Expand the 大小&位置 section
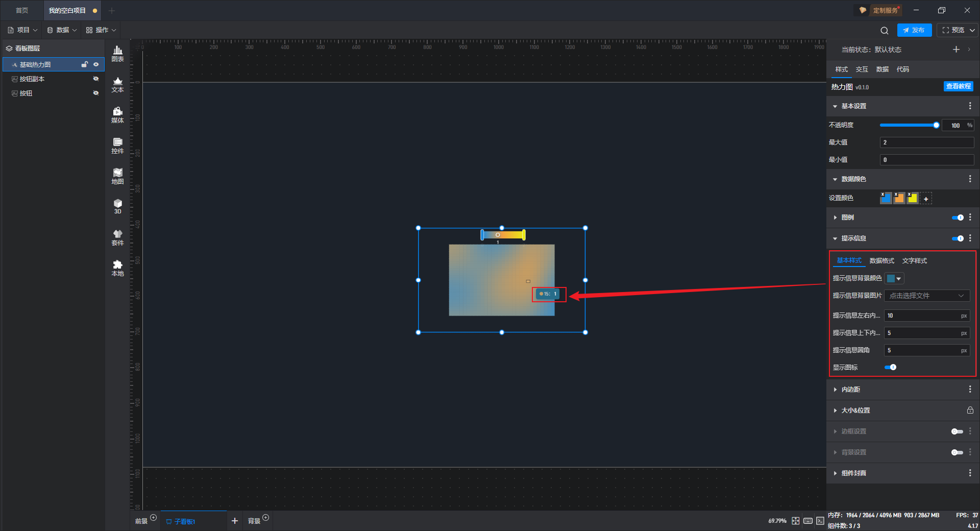The height and width of the screenshot is (531, 980). point(835,411)
